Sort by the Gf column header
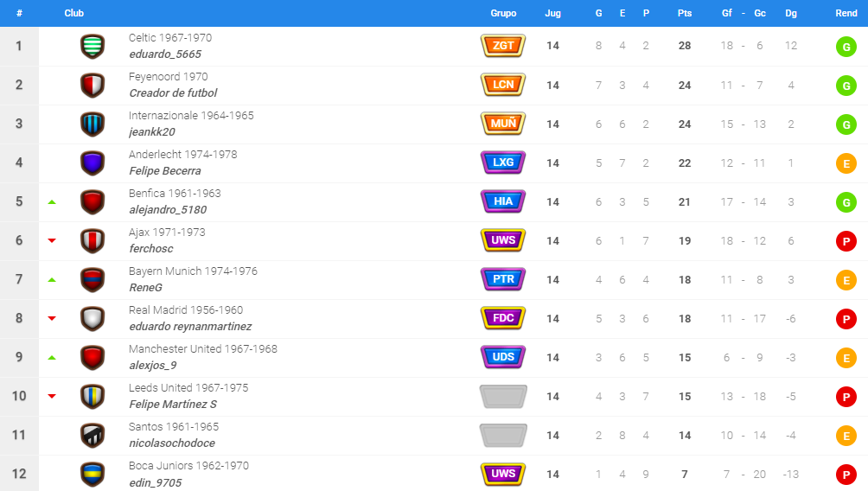The image size is (868, 491). point(727,13)
